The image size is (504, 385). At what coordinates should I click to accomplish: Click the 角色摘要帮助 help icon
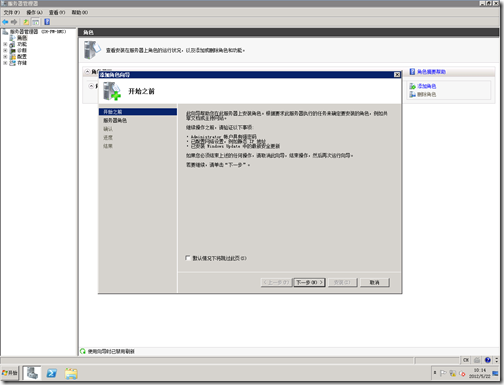(x=412, y=72)
